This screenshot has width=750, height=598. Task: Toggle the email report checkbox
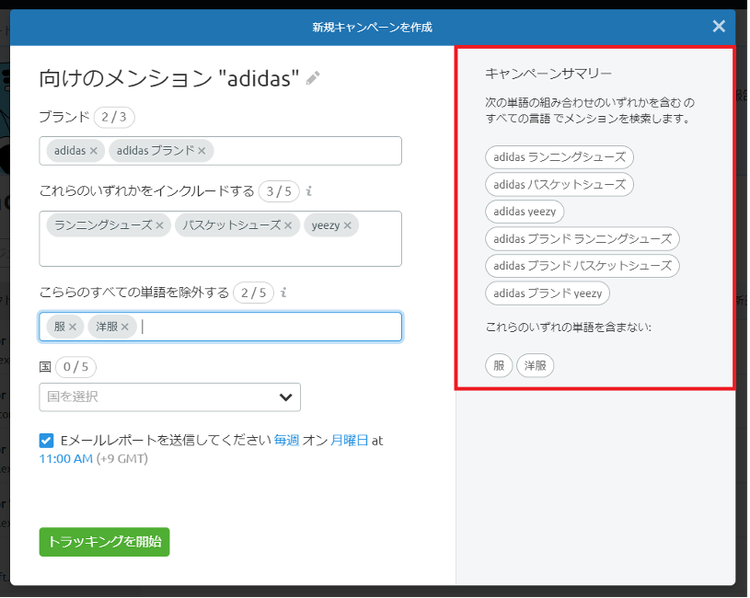point(46,441)
